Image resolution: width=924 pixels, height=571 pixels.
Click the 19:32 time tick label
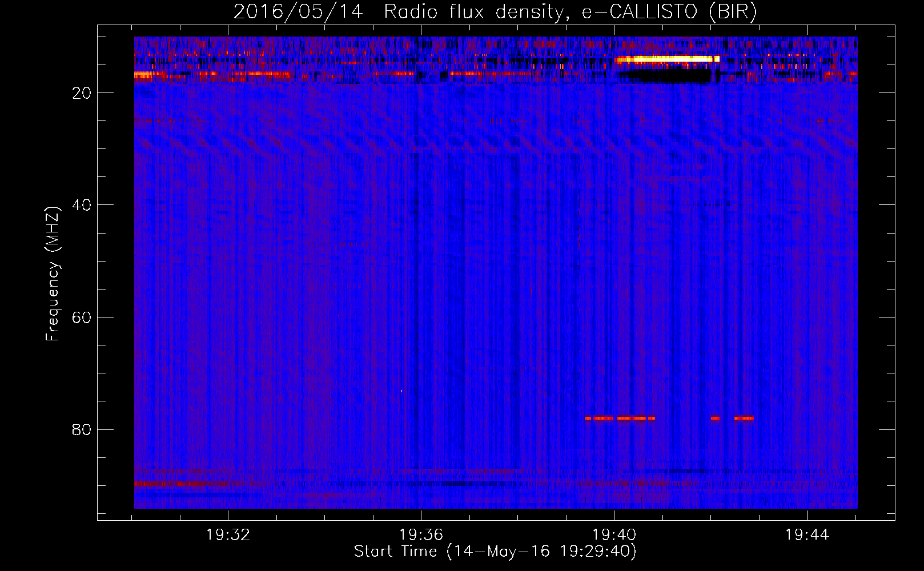228,535
